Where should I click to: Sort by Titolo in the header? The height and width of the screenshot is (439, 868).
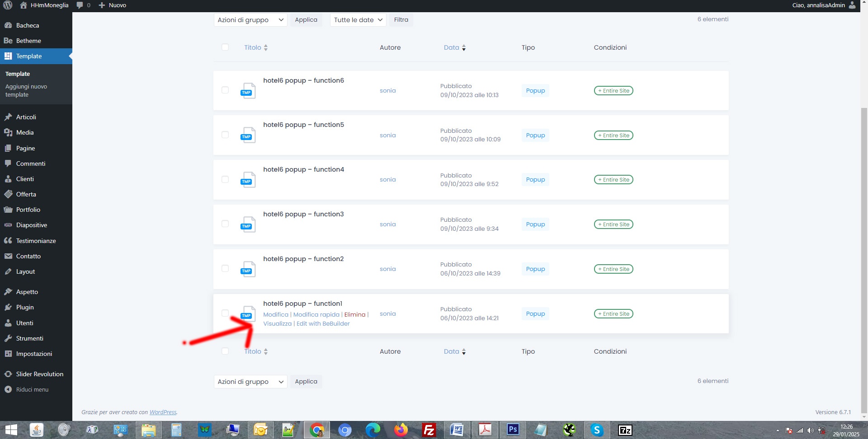click(x=256, y=47)
